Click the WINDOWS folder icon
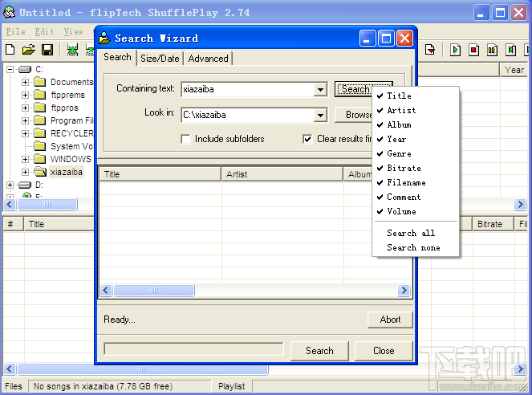This screenshot has width=532, height=395. (39, 159)
